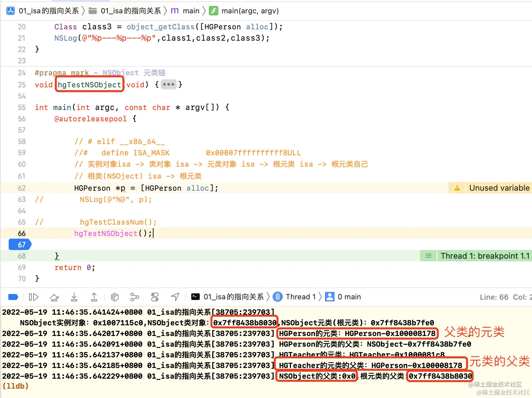
Task: Open Debug View Hierarchy icon
Action: (x=114, y=297)
